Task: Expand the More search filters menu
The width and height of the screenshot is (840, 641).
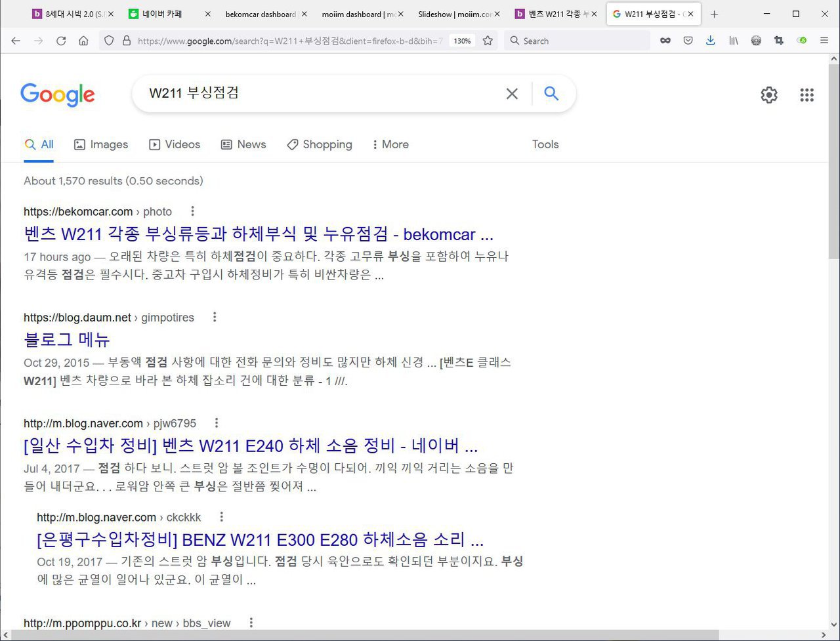Action: click(x=390, y=144)
